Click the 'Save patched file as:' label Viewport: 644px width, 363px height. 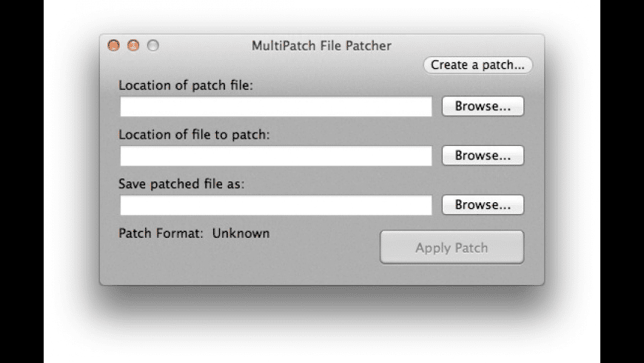pos(181,184)
